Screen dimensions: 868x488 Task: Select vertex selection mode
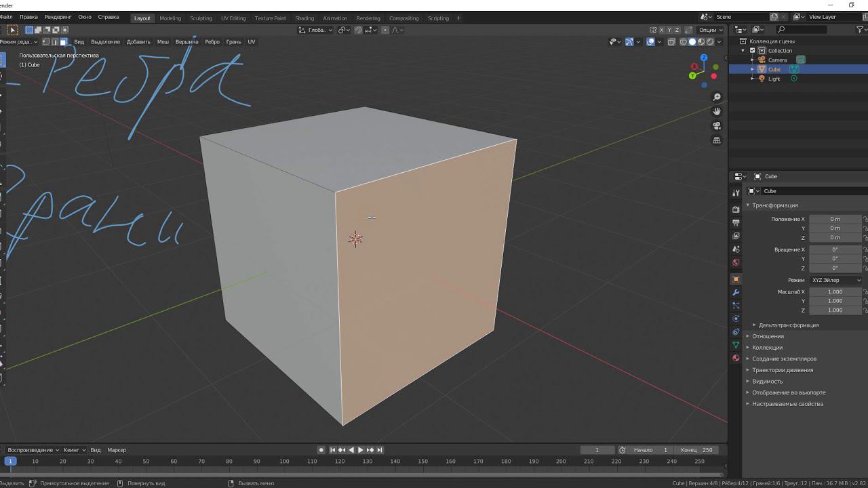click(45, 41)
